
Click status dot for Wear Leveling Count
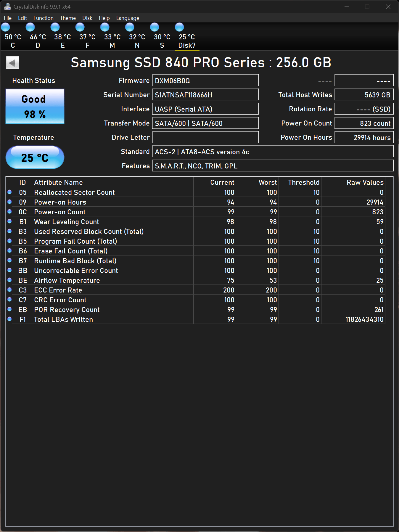click(9, 221)
